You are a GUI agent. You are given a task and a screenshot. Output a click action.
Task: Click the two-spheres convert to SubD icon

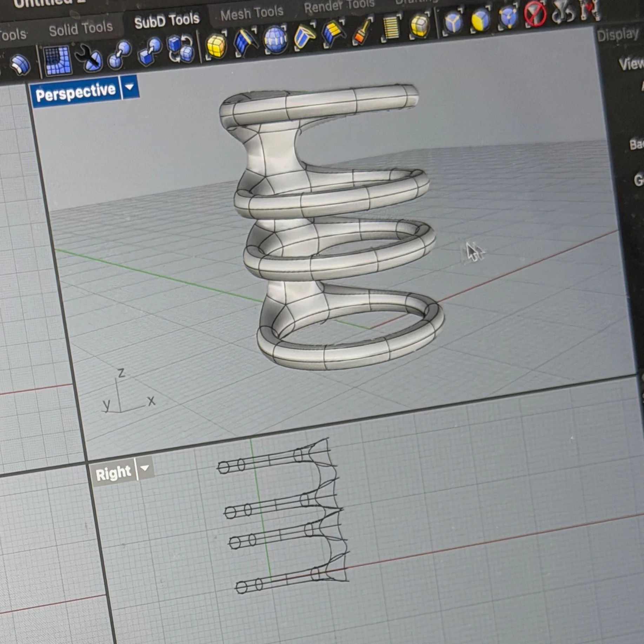tap(119, 54)
